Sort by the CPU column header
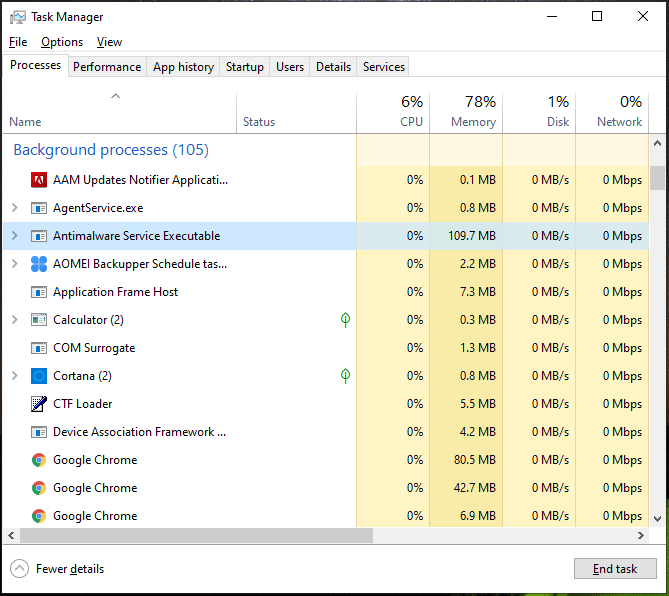 click(393, 112)
